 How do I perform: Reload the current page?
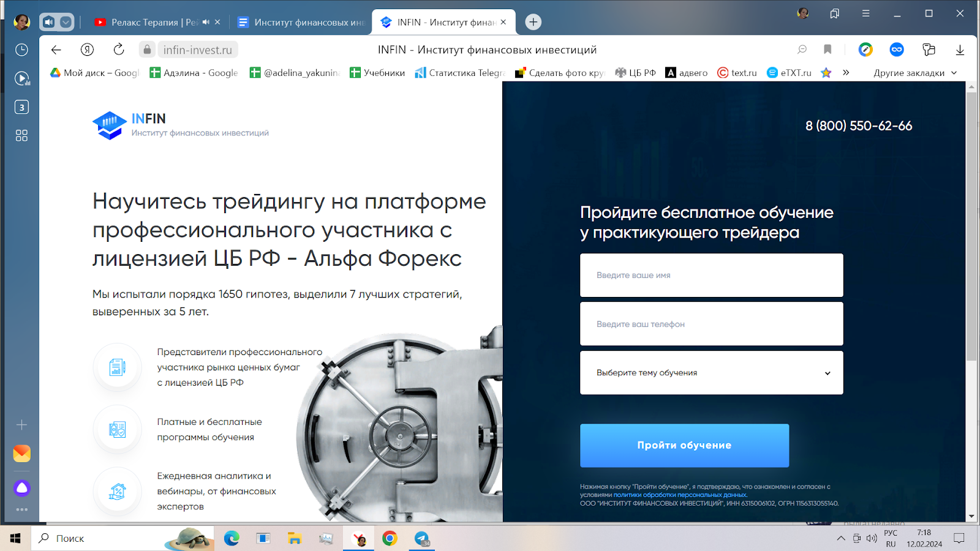(x=119, y=50)
